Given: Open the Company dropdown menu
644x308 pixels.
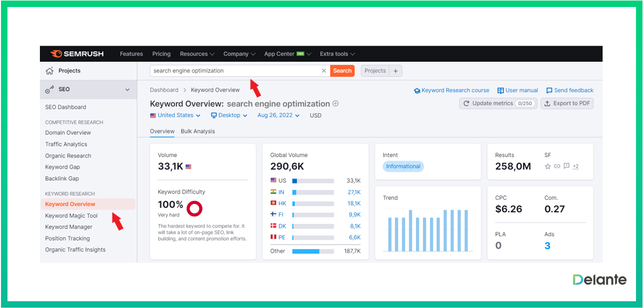Looking at the screenshot, I should (239, 54).
